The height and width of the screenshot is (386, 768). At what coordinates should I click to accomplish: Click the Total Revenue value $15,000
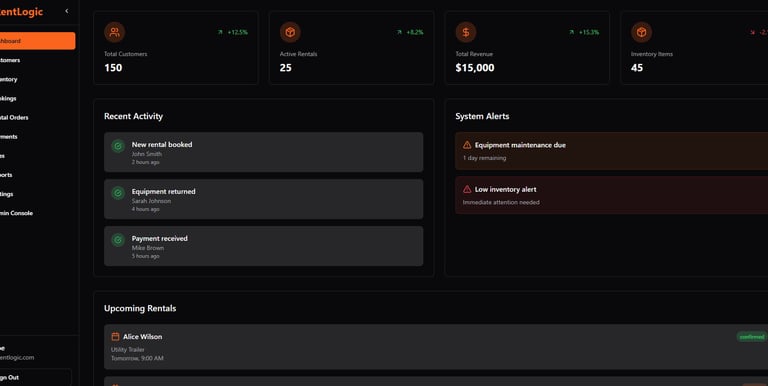(475, 68)
